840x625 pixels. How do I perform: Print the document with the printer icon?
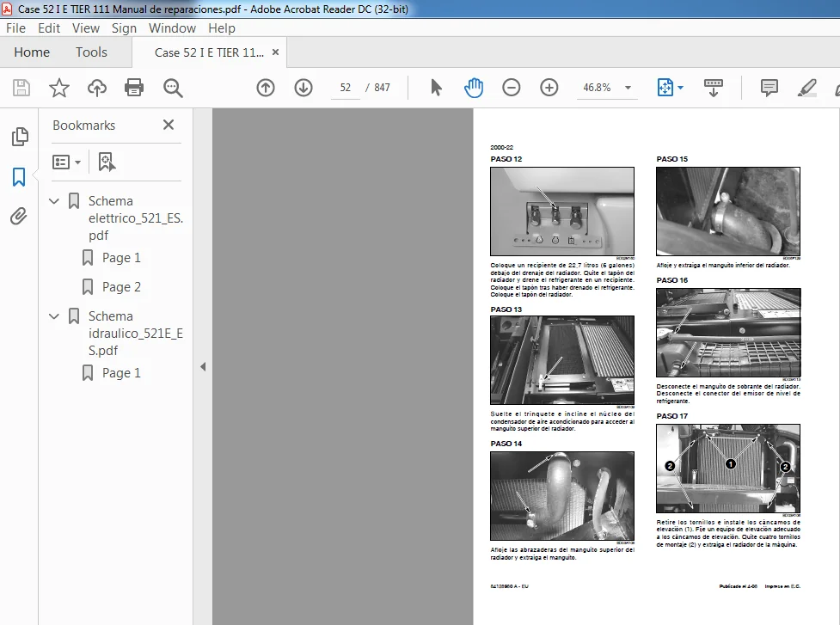click(134, 88)
